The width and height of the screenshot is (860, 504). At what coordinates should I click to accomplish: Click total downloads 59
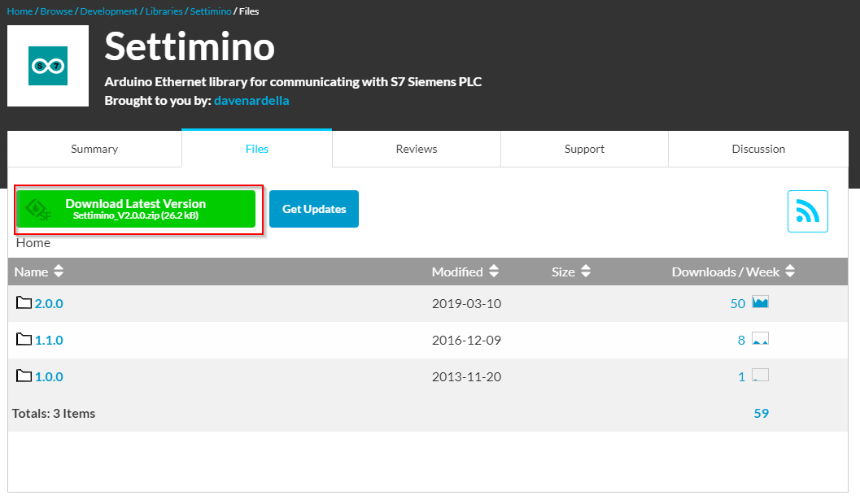point(762,413)
